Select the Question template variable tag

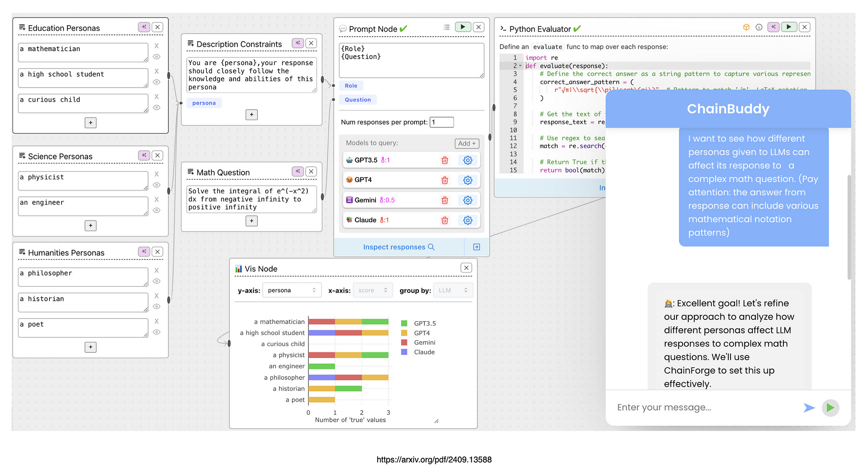pyautogui.click(x=358, y=100)
